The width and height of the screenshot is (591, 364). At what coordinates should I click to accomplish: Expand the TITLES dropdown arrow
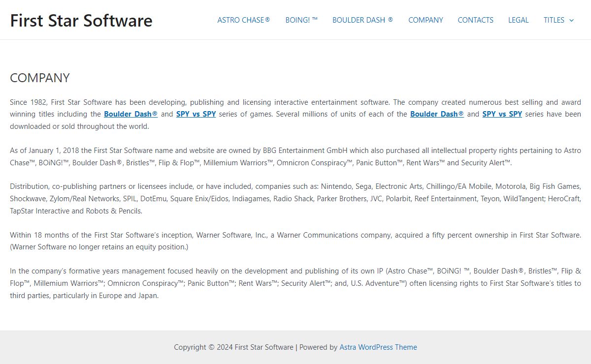pyautogui.click(x=571, y=20)
